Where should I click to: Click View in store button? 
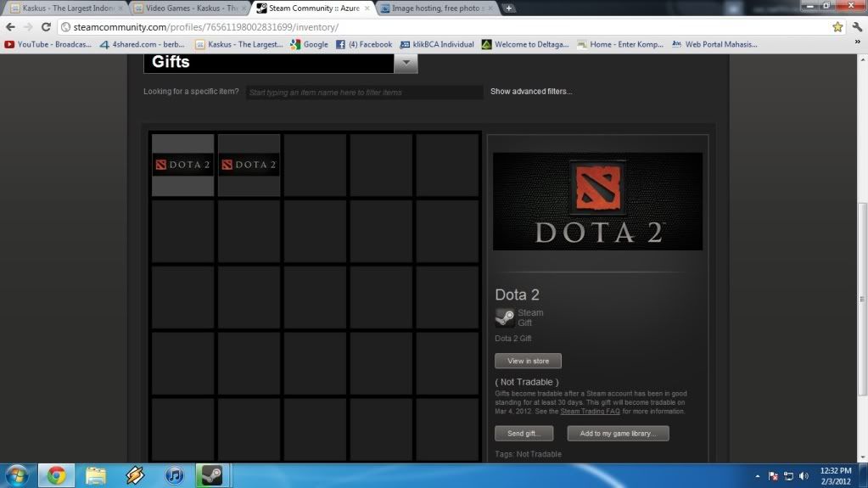[x=528, y=362]
